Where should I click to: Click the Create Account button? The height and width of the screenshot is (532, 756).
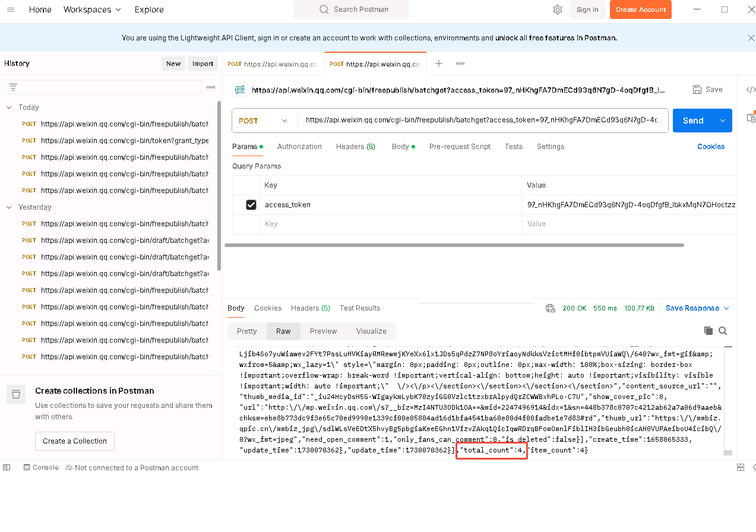tap(641, 9)
